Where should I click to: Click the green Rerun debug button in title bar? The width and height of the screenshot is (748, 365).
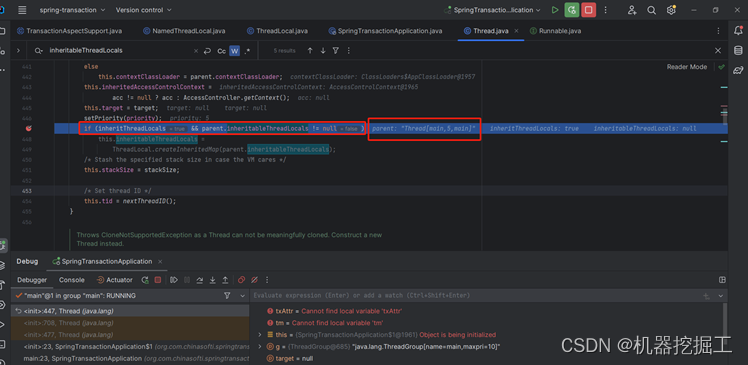(571, 10)
